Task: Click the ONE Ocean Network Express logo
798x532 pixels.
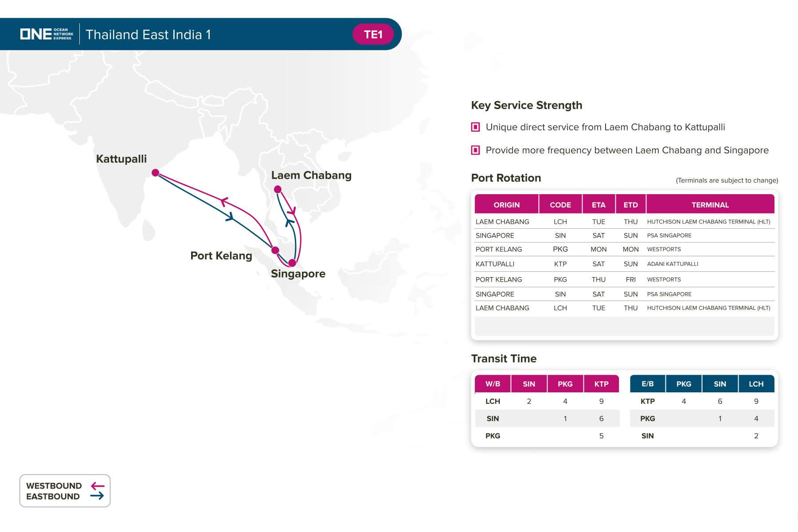Action: pos(47,34)
